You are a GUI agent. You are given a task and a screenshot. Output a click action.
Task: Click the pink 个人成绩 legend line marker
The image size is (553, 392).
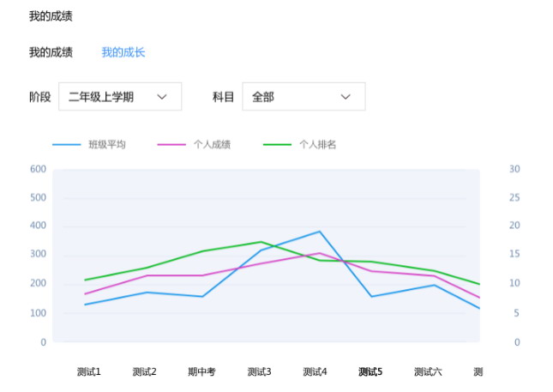[171, 144]
